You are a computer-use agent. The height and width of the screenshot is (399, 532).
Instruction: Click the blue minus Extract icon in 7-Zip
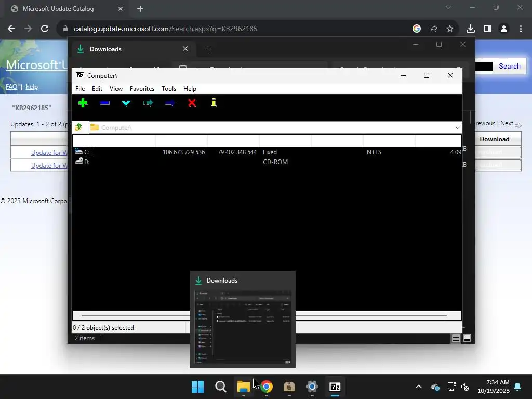click(x=105, y=103)
